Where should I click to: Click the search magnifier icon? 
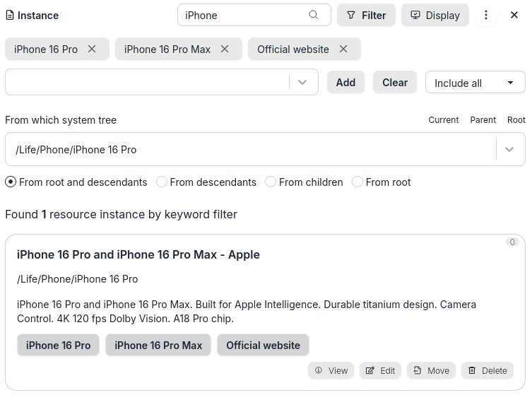tap(314, 15)
